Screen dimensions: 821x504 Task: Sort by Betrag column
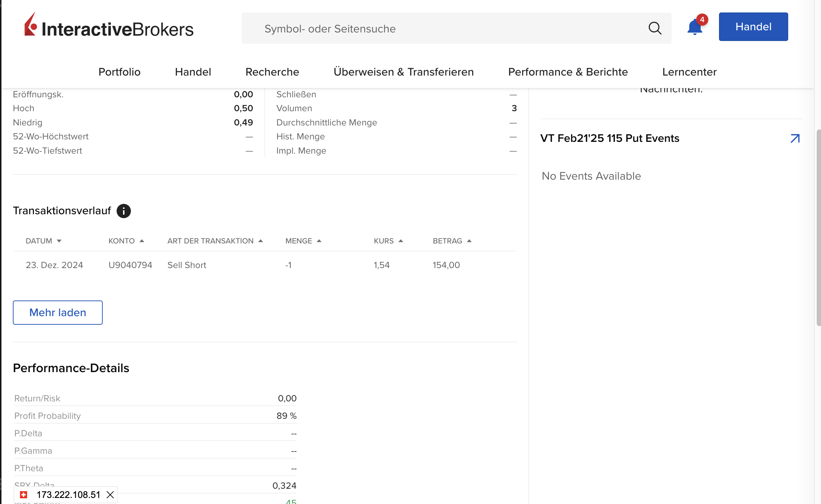click(452, 241)
